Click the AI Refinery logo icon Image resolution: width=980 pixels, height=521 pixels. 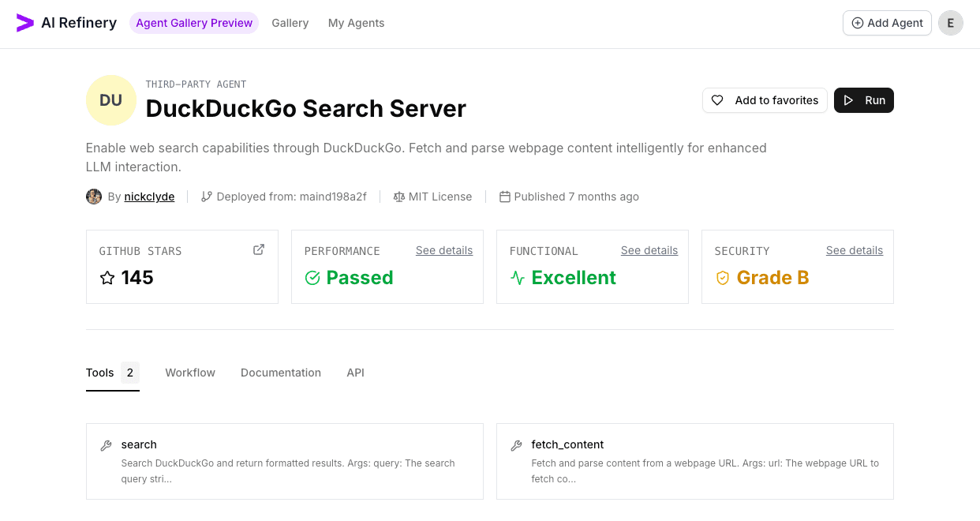(x=24, y=23)
